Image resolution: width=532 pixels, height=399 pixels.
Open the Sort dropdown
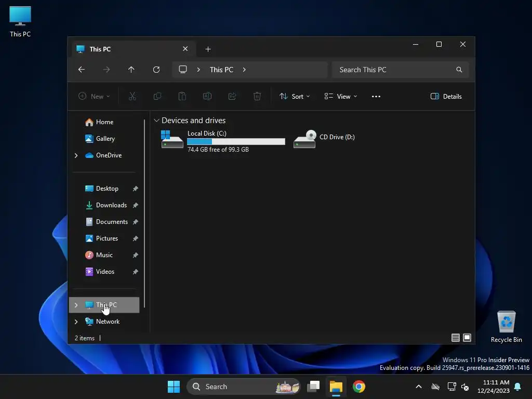click(295, 96)
